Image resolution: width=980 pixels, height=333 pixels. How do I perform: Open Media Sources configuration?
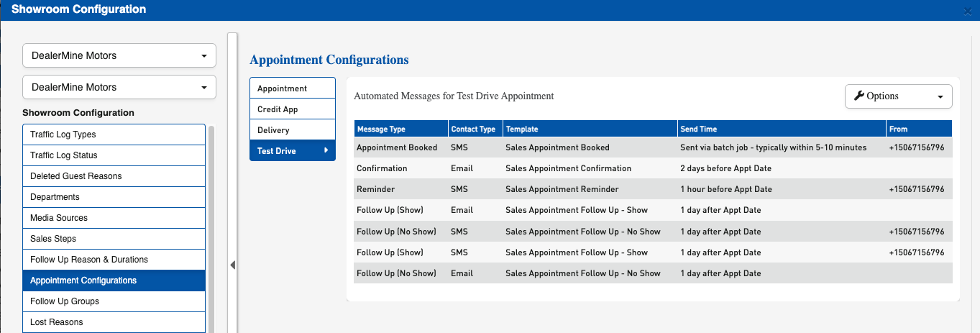(114, 218)
